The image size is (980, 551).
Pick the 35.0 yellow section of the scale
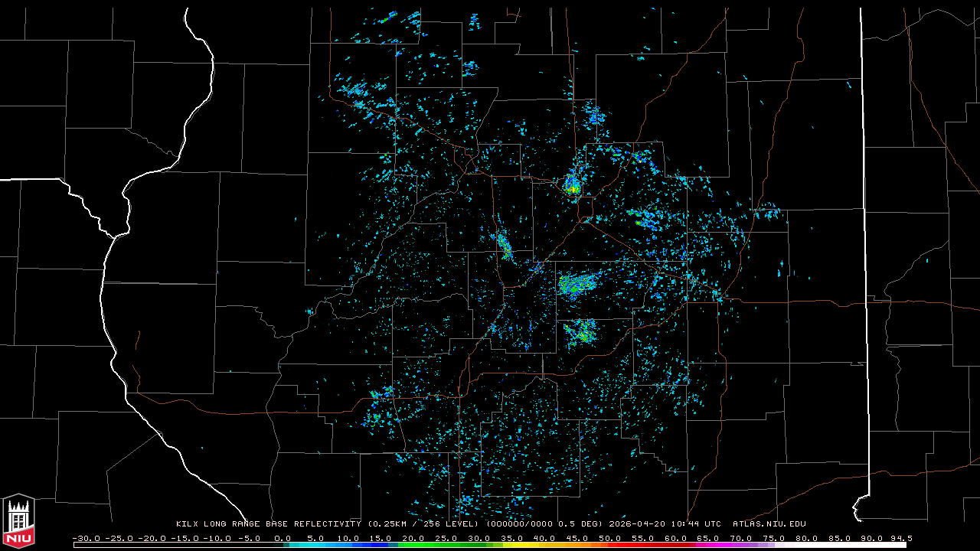511,545
